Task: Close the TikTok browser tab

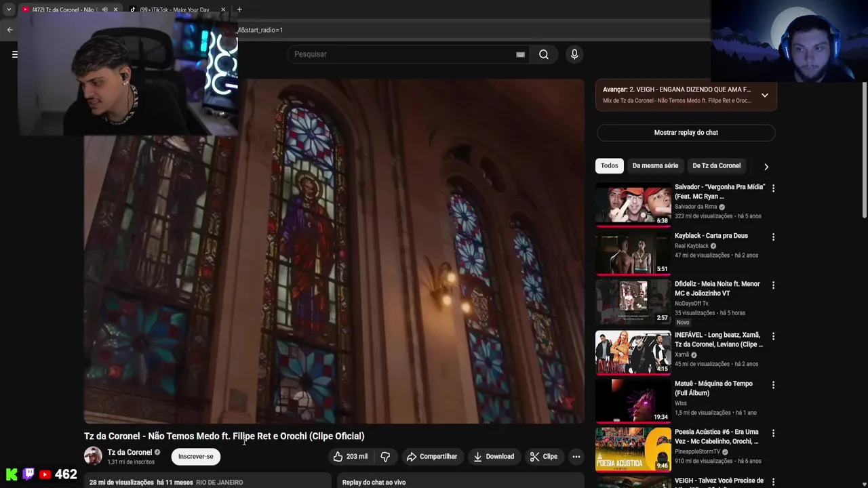Action: click(223, 9)
